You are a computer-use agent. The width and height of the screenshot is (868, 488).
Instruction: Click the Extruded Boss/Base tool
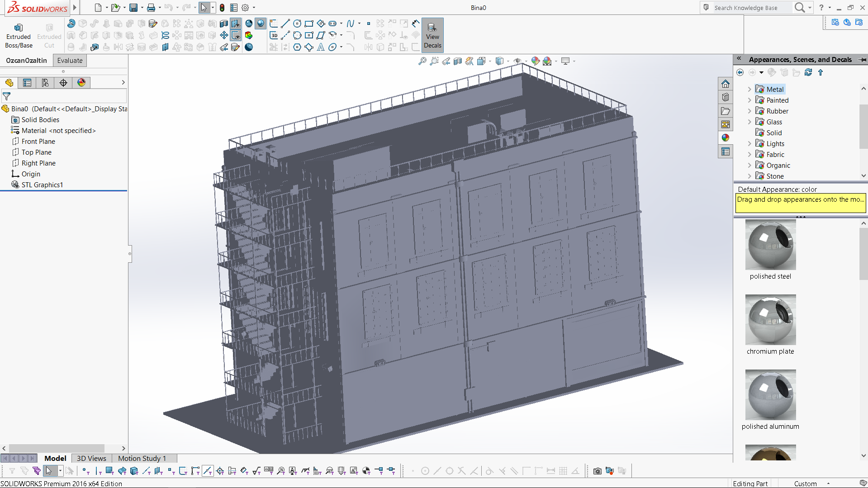[19, 35]
